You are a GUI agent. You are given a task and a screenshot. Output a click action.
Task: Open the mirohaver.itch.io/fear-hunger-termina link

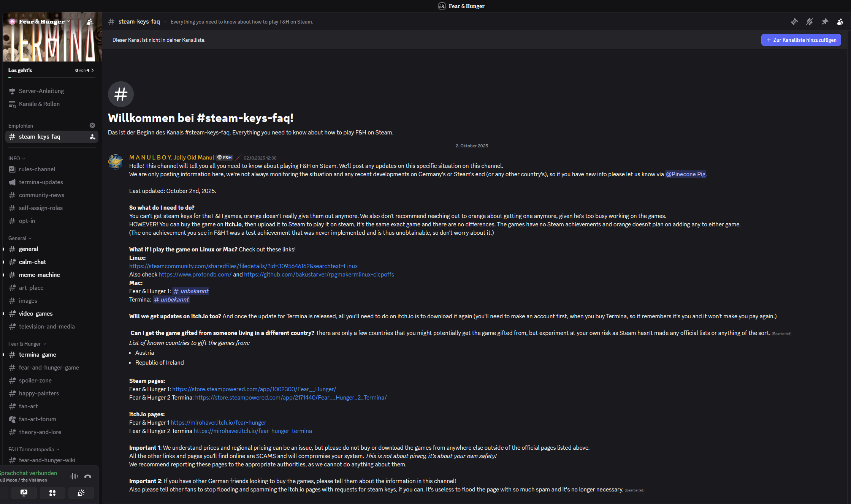(252, 431)
